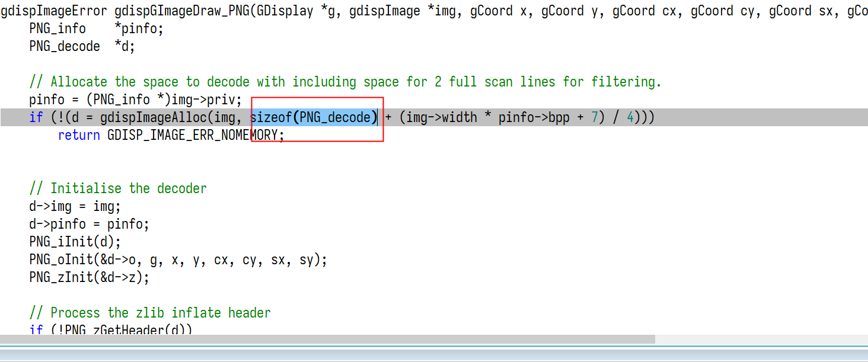Screen dimensions: 868x362
Task: Click the horizontal scrollbar thumb
Action: tap(327, 339)
